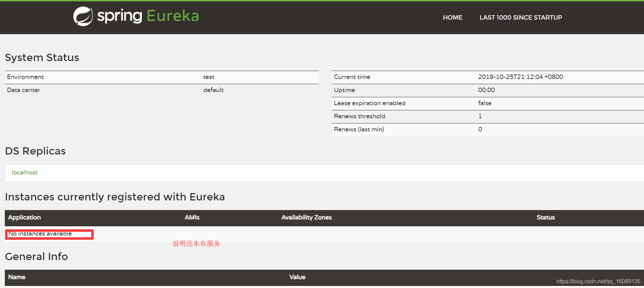Select the lease expiration value 'false'
This screenshot has width=644, height=288.
coord(485,103)
